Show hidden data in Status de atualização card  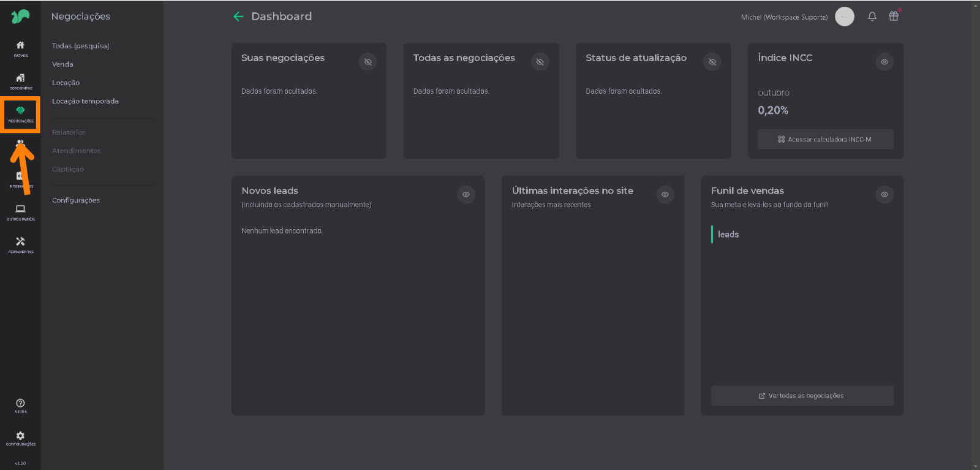point(712,62)
